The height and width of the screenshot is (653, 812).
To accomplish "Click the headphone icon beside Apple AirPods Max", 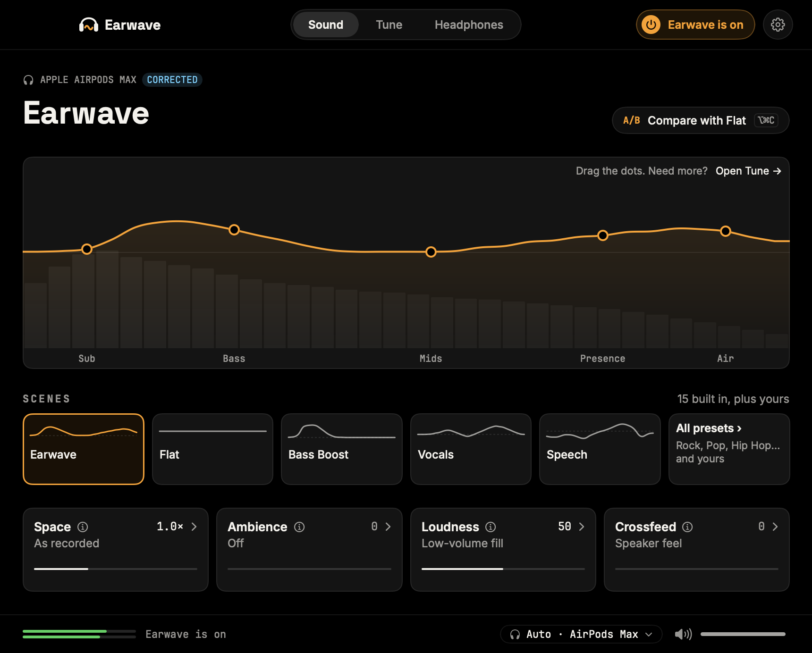I will pos(28,80).
